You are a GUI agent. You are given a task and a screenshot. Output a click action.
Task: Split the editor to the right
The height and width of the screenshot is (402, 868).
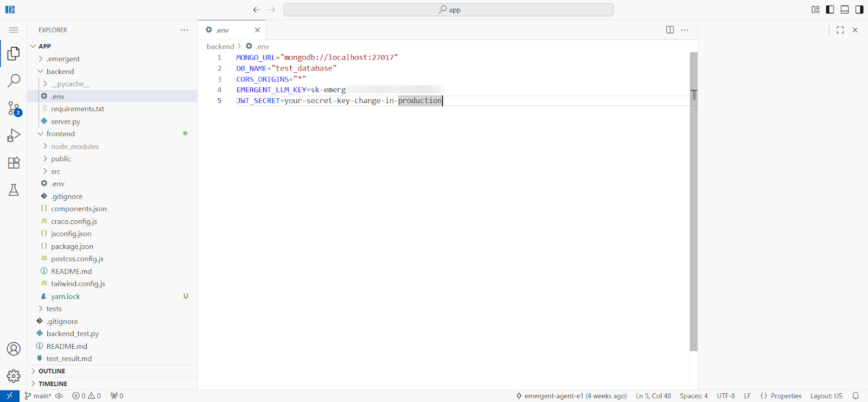pyautogui.click(x=670, y=30)
